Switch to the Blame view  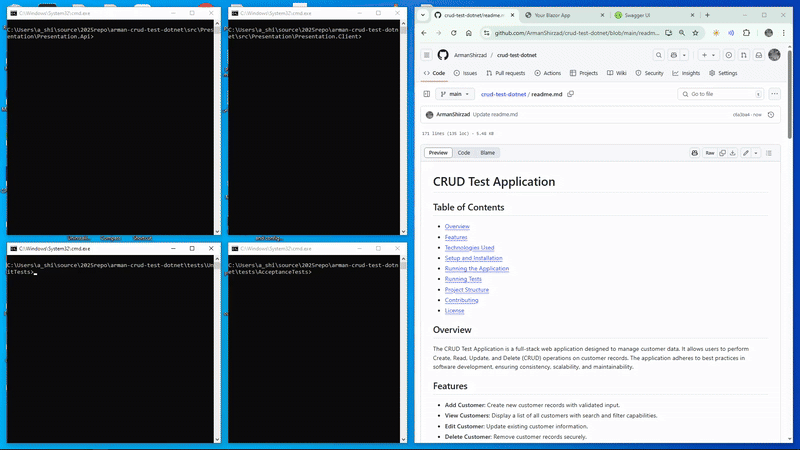487,153
